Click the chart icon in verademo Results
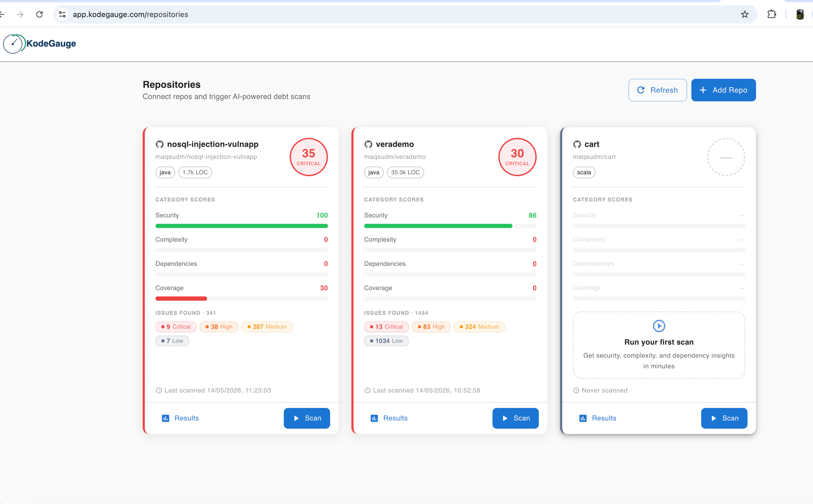This screenshot has height=504, width=813. [374, 418]
